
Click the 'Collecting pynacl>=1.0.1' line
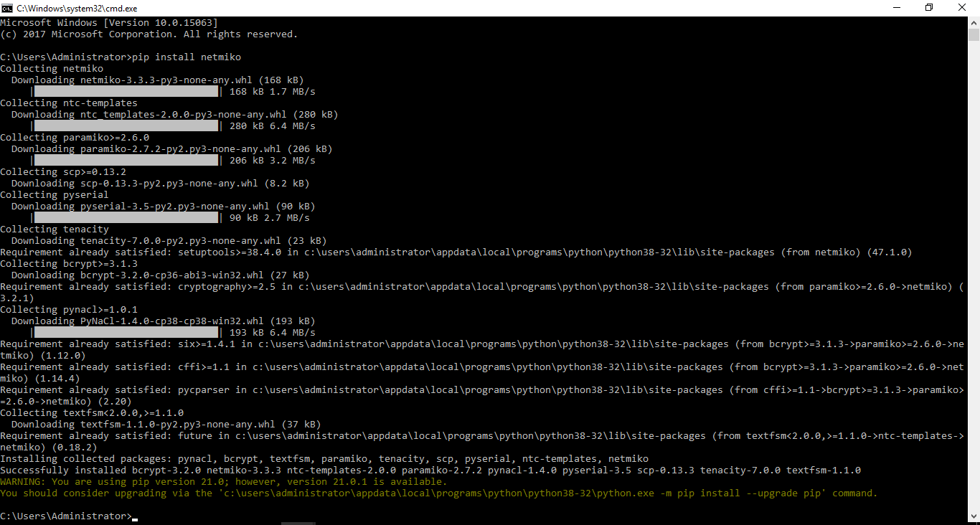click(69, 310)
